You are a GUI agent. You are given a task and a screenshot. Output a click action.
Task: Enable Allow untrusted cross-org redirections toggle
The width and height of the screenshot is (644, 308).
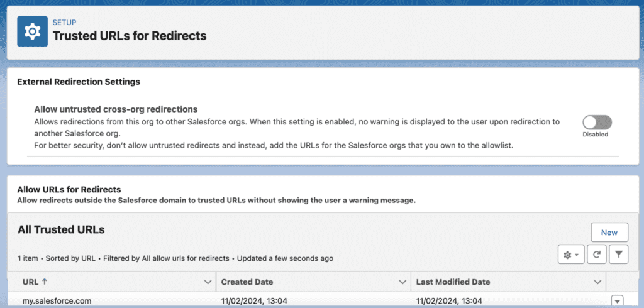(596, 123)
